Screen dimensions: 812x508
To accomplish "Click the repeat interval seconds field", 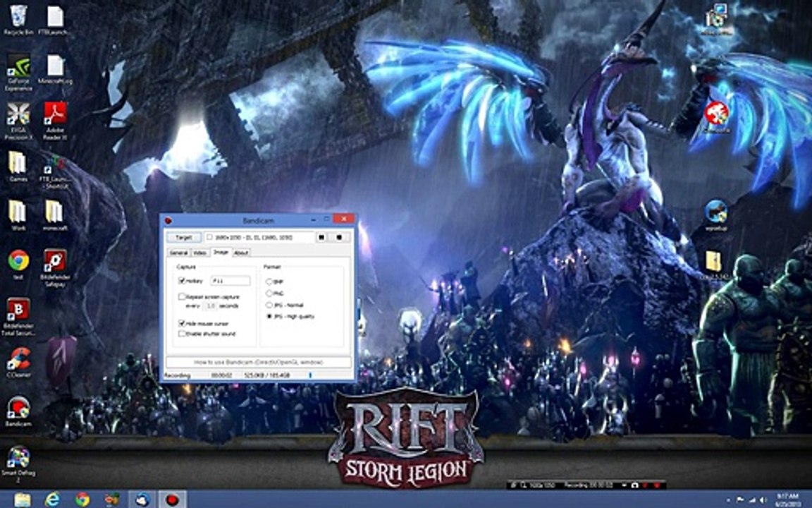I will (x=210, y=306).
